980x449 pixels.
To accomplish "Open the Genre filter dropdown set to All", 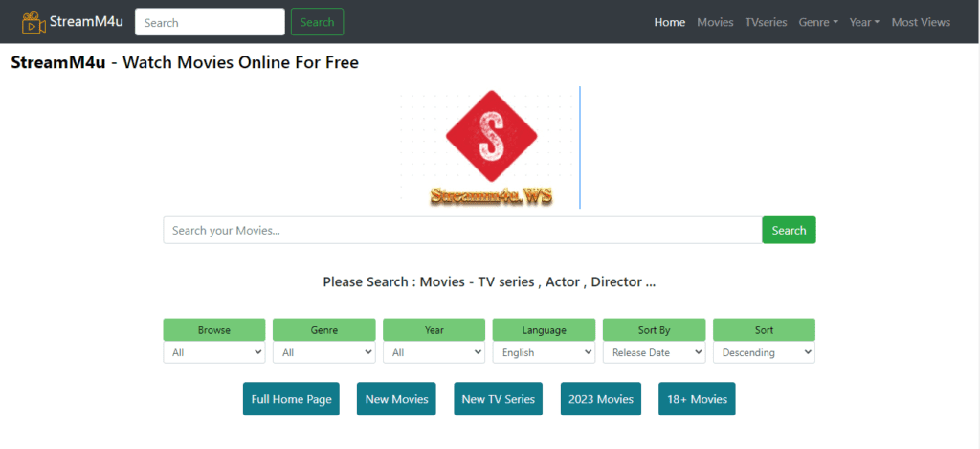I will click(x=323, y=352).
